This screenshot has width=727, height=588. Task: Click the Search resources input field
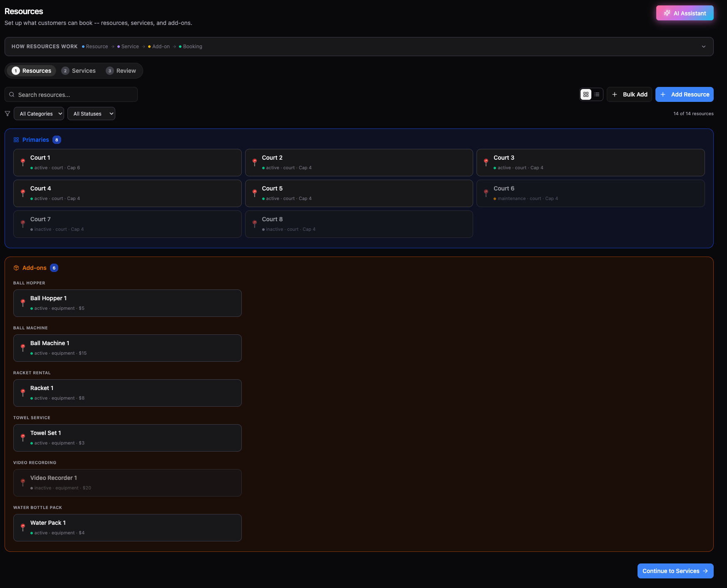tap(71, 94)
